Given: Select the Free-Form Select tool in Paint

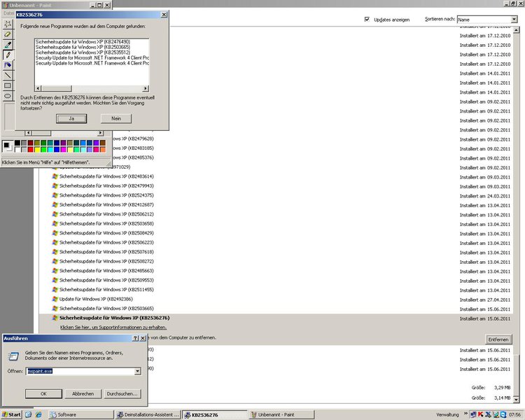Looking at the screenshot, I should tap(8, 24).
